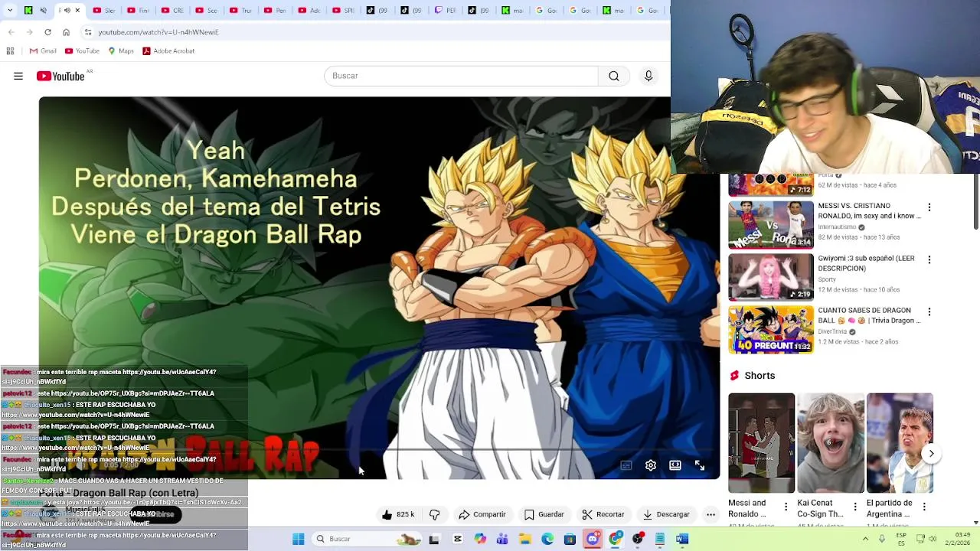Open the Messi vs Ronaldo video thumbnail
The height and width of the screenshot is (551, 980).
770,225
